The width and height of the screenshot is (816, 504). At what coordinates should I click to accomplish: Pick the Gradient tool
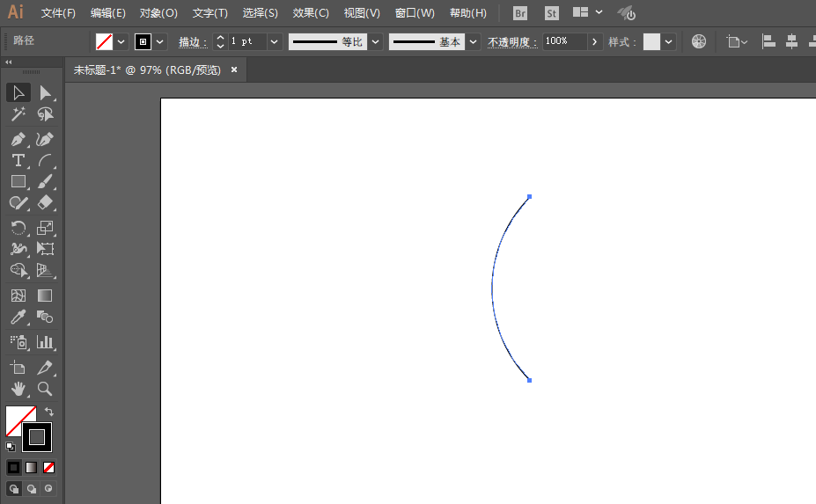pos(45,296)
